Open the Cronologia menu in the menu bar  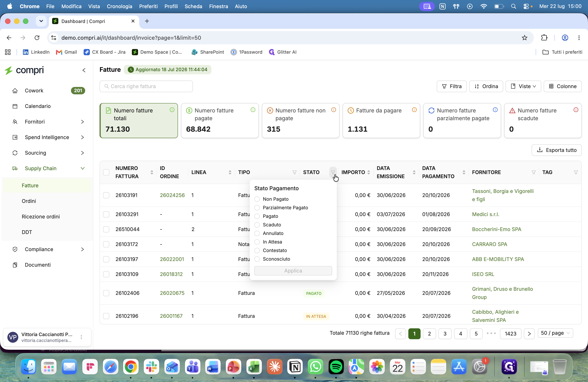tap(119, 6)
